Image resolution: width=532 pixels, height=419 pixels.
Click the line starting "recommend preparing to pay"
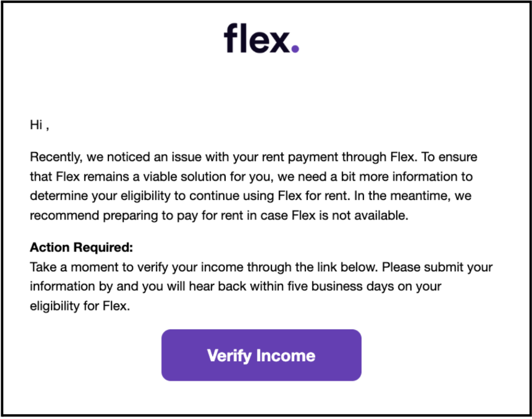[x=219, y=215]
